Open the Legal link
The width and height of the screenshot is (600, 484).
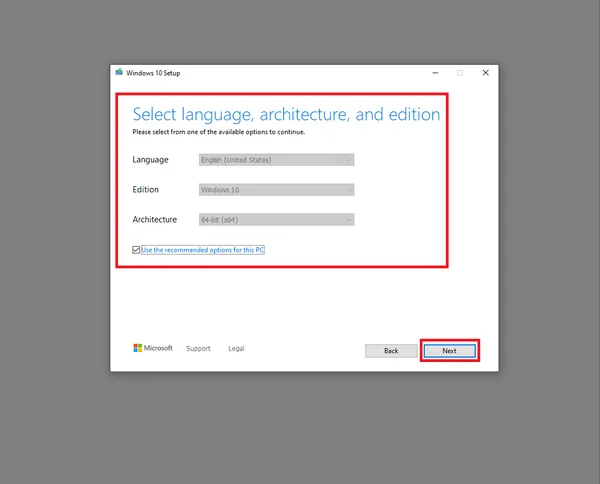pos(236,349)
